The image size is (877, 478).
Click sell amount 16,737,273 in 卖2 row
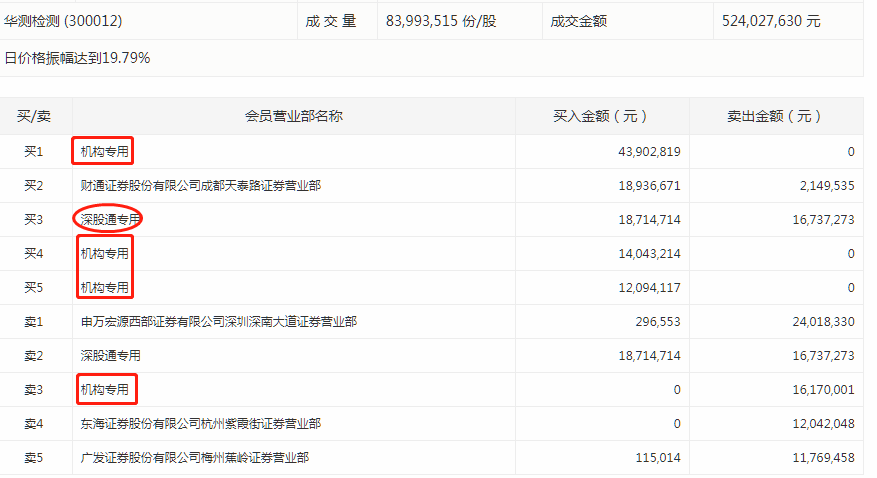coord(823,356)
